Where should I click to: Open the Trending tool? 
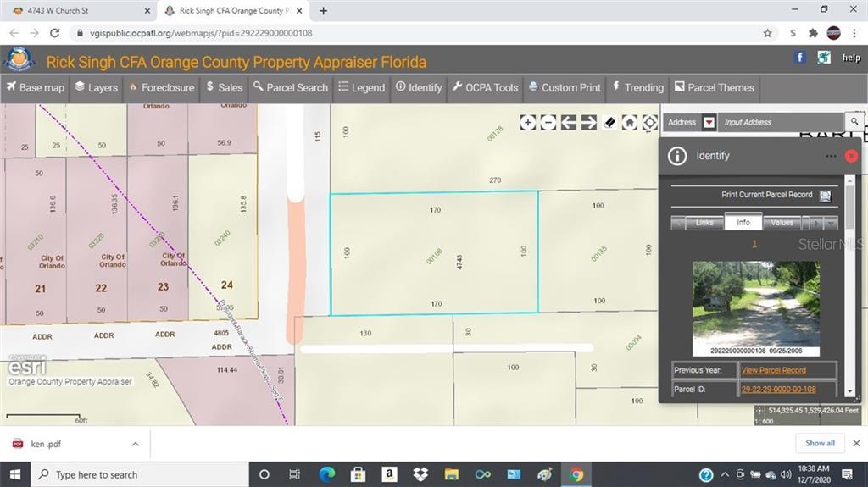tap(637, 87)
